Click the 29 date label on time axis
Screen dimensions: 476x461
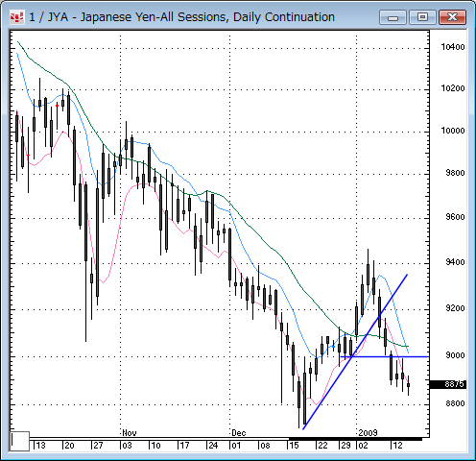coord(345,446)
